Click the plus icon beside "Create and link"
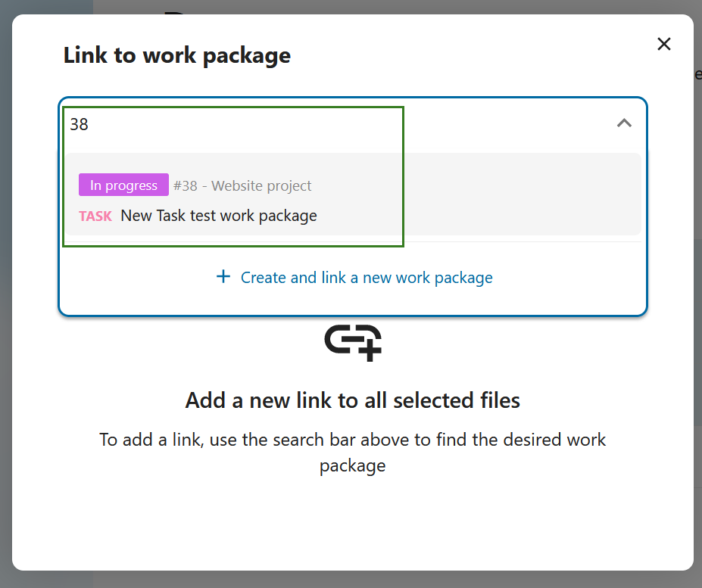 point(223,277)
